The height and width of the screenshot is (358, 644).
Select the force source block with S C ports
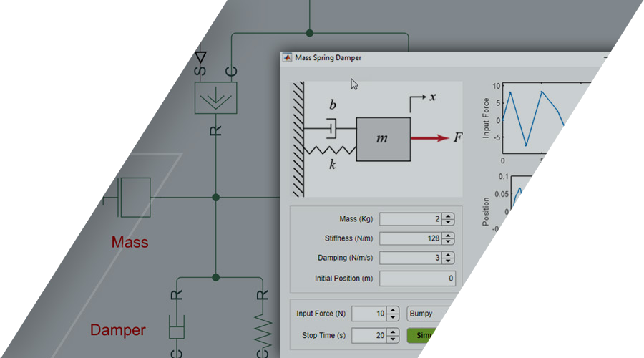pyautogui.click(x=215, y=98)
